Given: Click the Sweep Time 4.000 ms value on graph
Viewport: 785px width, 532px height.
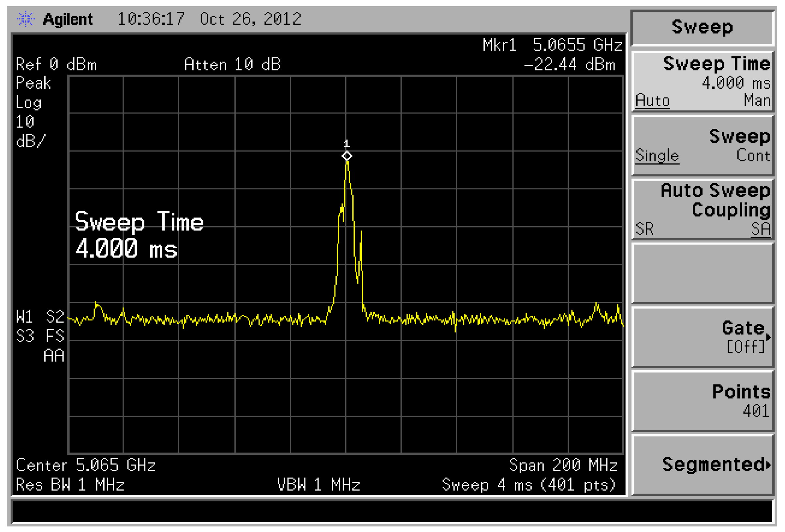Looking at the screenshot, I should pos(126,249).
